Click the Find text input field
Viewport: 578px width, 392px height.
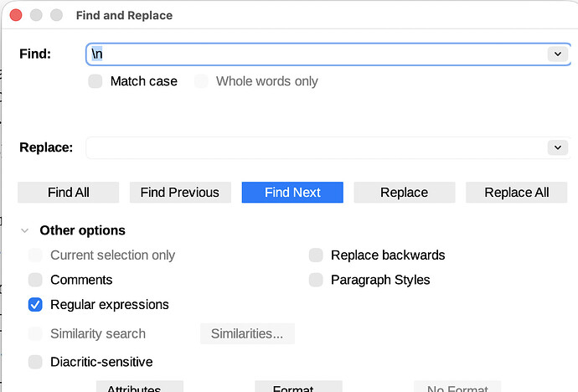(317, 54)
